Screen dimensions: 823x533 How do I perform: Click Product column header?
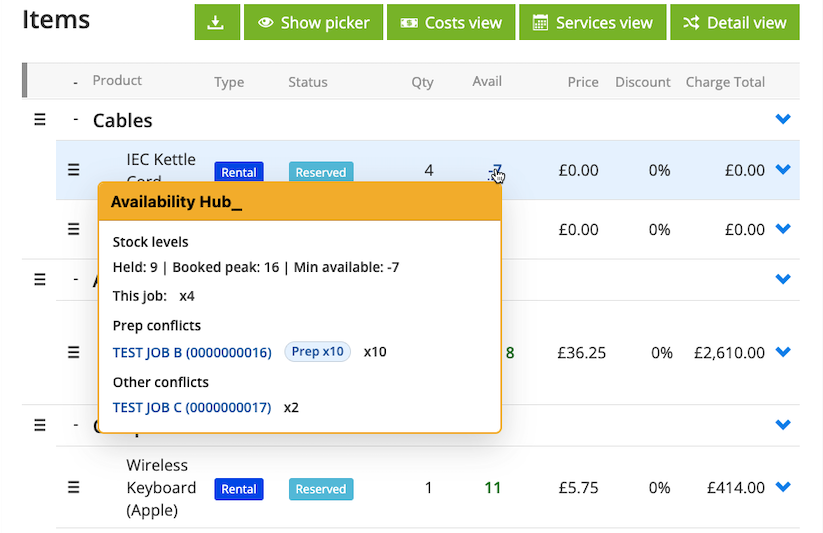(x=117, y=80)
